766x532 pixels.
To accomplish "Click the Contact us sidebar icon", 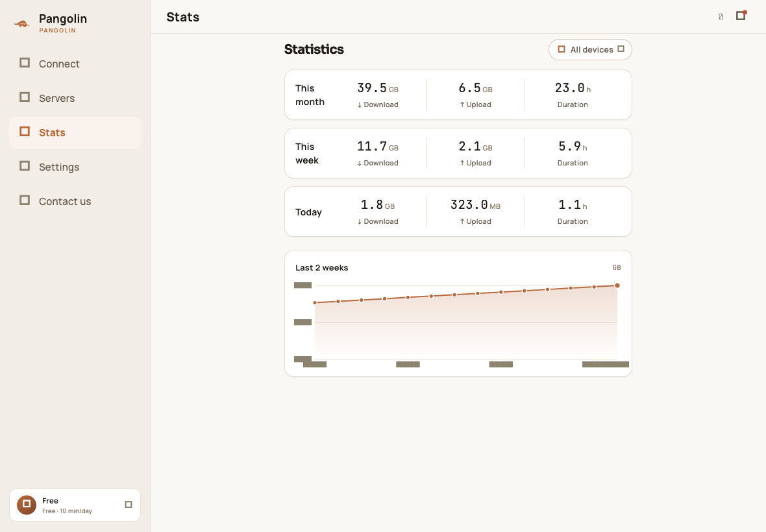I will [x=25, y=200].
